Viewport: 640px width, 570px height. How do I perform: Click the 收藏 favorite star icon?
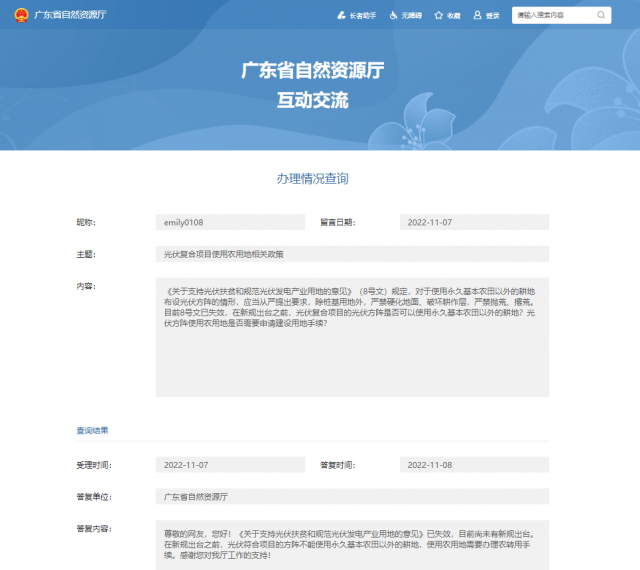439,16
